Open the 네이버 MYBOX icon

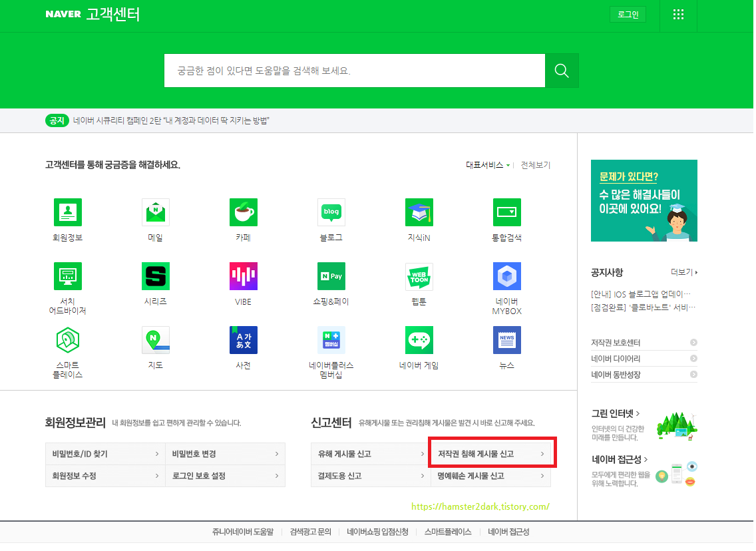point(506,277)
